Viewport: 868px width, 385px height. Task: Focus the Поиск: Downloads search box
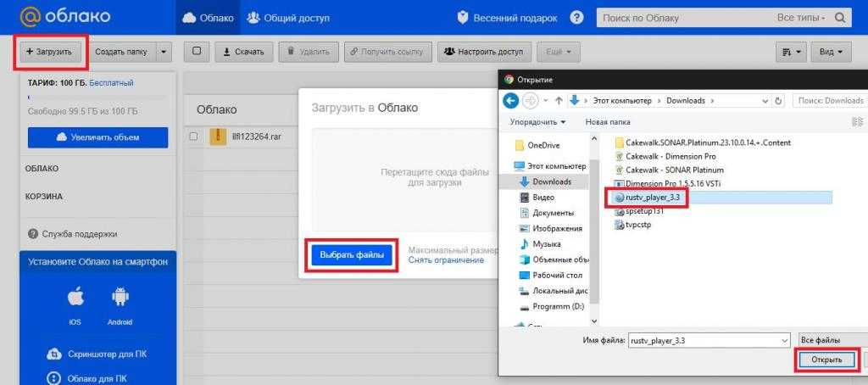click(831, 101)
